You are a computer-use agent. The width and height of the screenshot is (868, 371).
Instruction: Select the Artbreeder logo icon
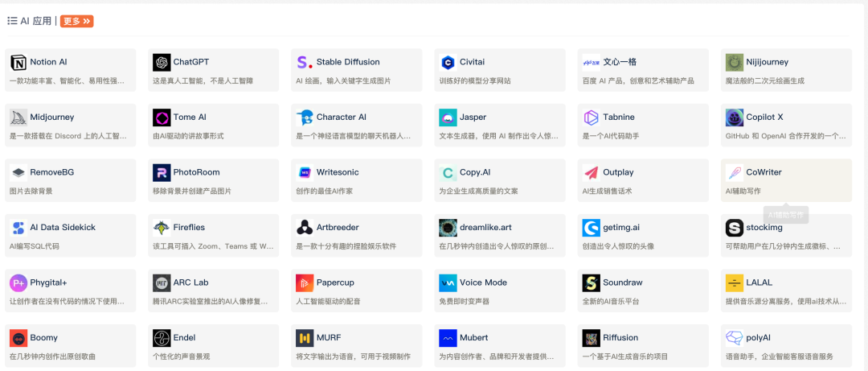click(x=305, y=228)
